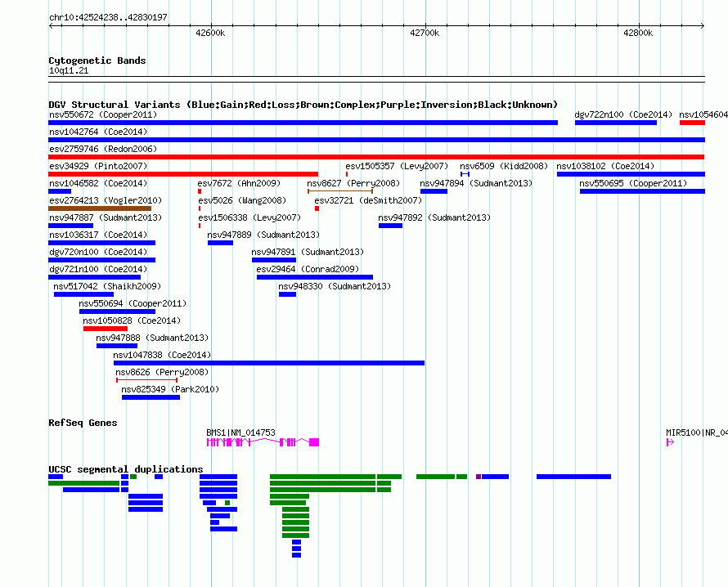Open variant nsv947888 (Sudmant2013)
Screen dimensions: 728x587
click(117, 346)
